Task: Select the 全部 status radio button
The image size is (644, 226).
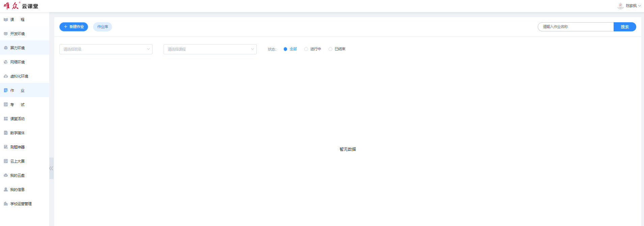Action: tap(285, 49)
